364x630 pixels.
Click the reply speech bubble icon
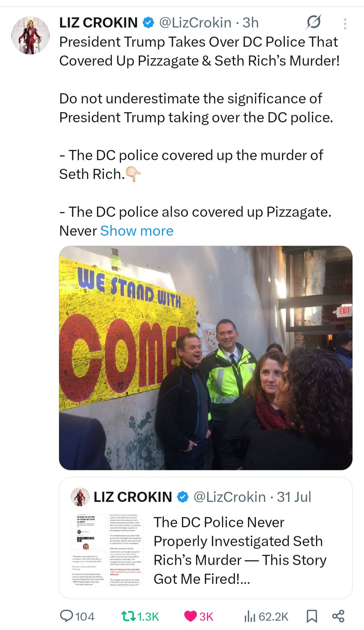[66, 616]
